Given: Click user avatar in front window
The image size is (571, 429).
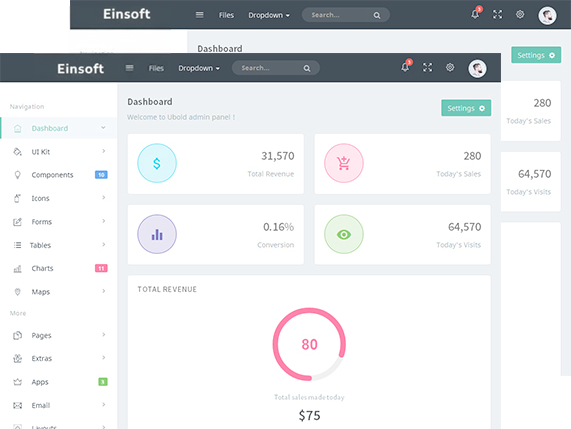Looking at the screenshot, I should coord(477,68).
